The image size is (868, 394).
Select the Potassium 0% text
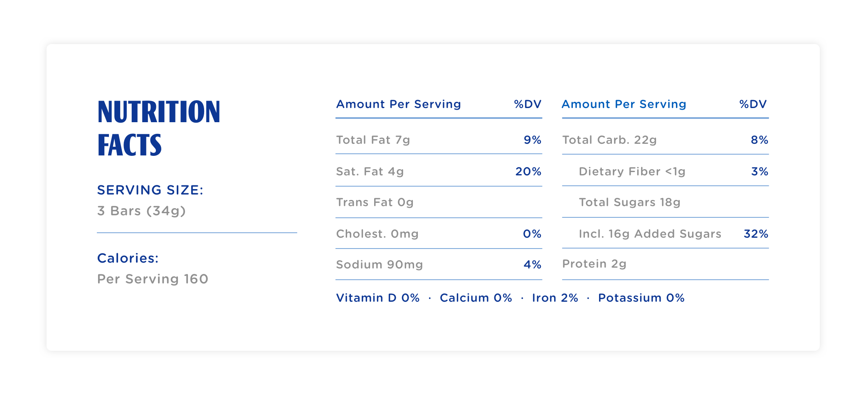(641, 298)
